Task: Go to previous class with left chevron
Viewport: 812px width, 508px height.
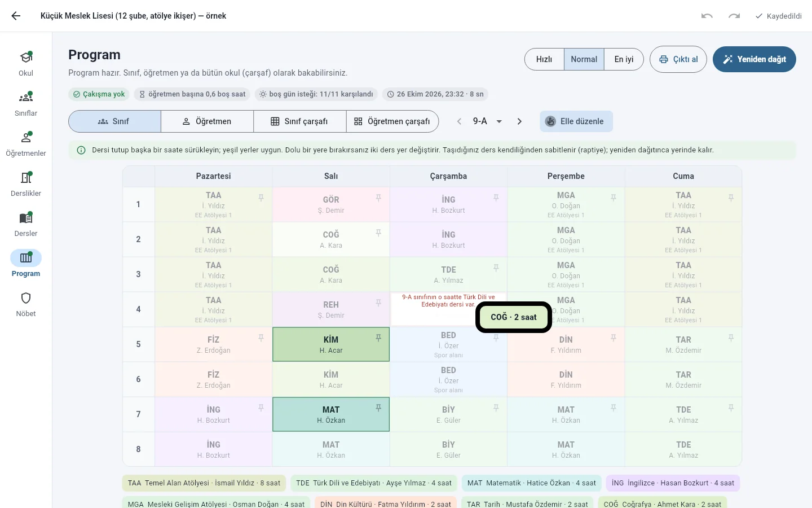Action: pos(460,121)
